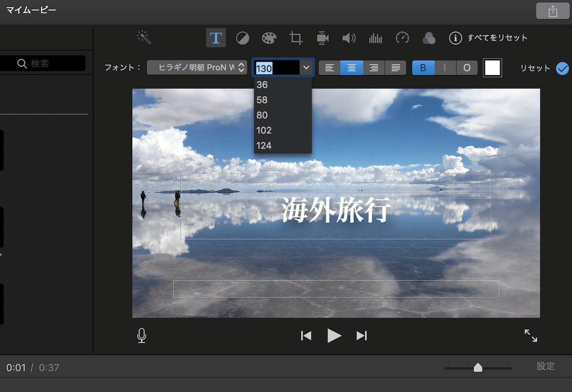Image resolution: width=572 pixels, height=392 pixels.
Task: Open the ヒラギノ明朝 ProN font dropdown
Action: (197, 68)
